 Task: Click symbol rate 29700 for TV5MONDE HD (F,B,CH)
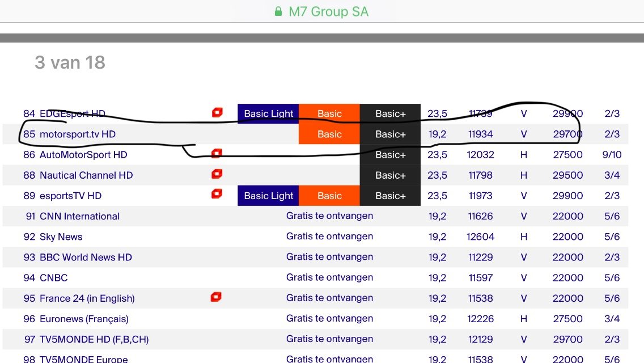[567, 340]
